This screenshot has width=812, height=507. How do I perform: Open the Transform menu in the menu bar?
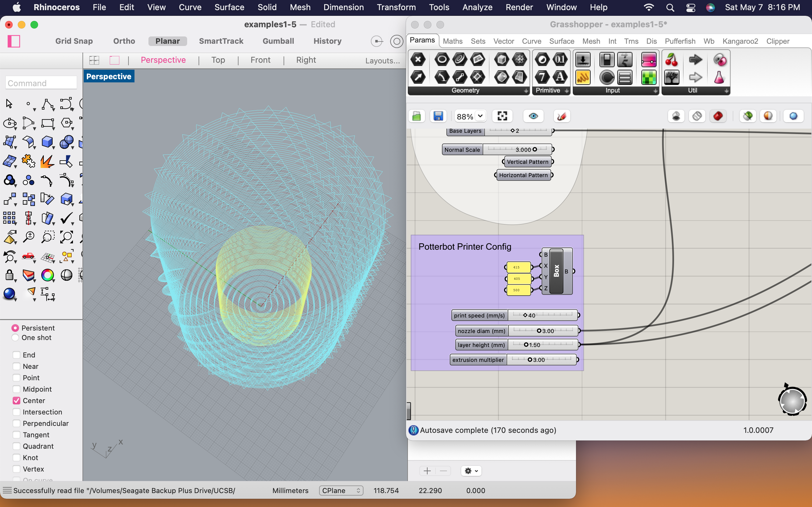[396, 7]
